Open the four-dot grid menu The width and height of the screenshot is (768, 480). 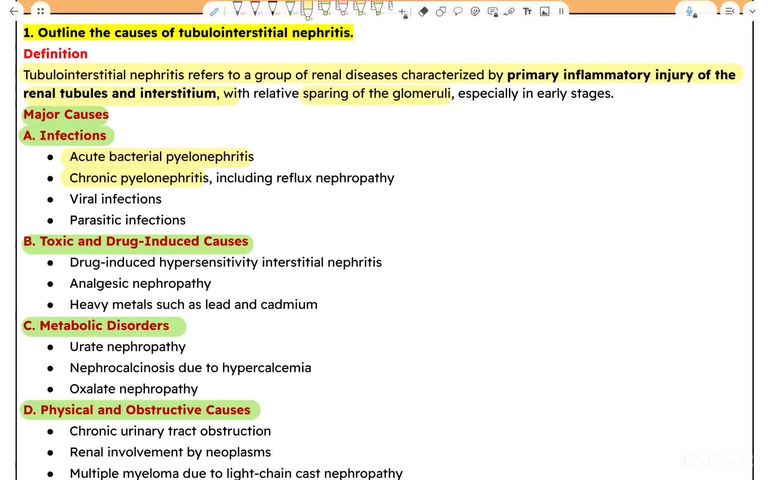40,11
